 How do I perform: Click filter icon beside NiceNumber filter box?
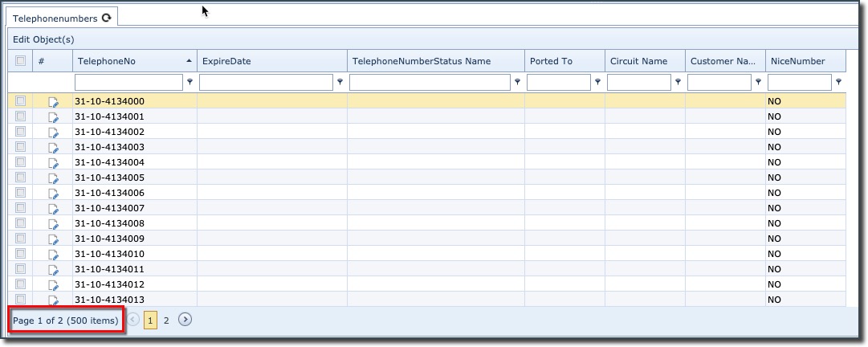[839, 82]
